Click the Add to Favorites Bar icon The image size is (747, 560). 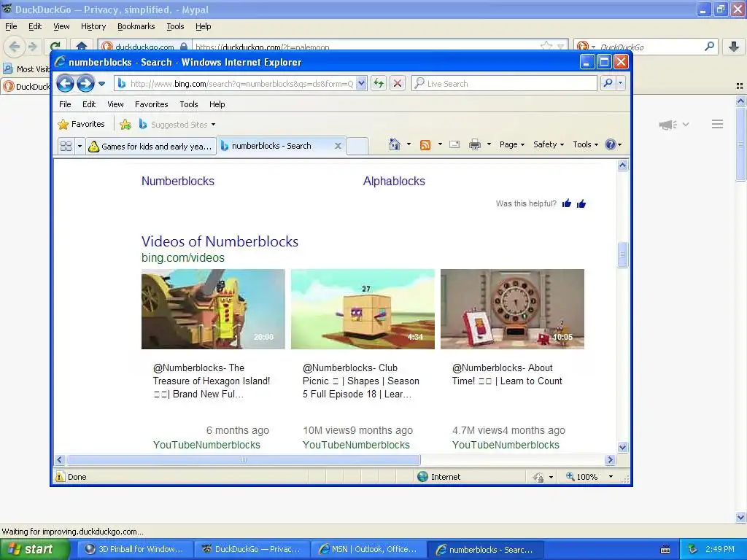click(125, 125)
